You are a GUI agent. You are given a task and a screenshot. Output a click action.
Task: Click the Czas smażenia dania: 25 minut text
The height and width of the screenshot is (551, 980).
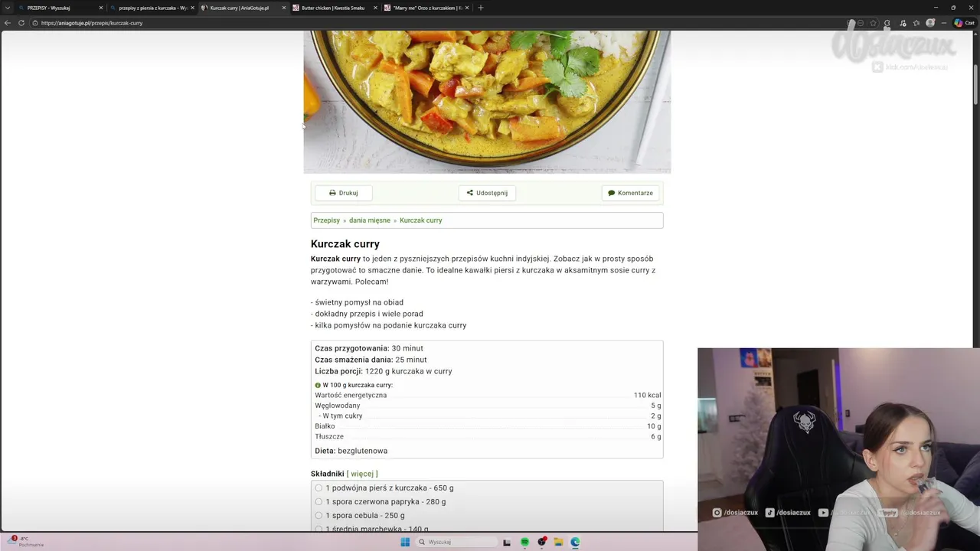point(371,360)
